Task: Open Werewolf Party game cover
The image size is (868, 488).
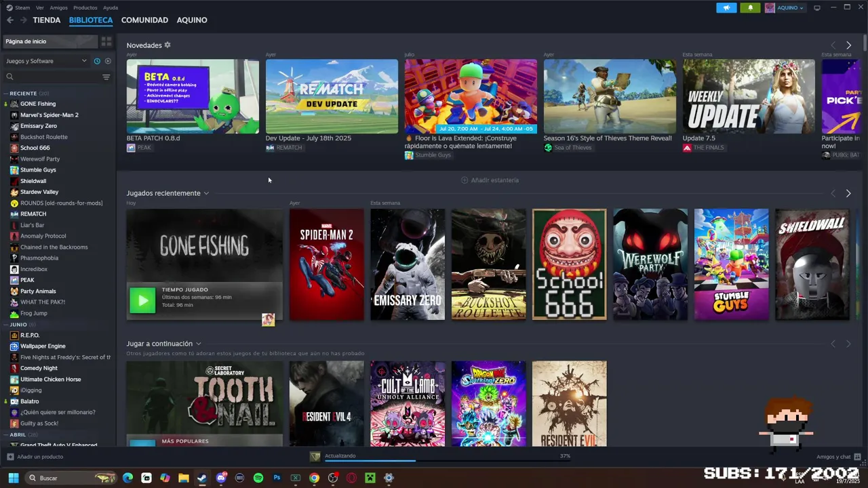Action: (x=650, y=264)
